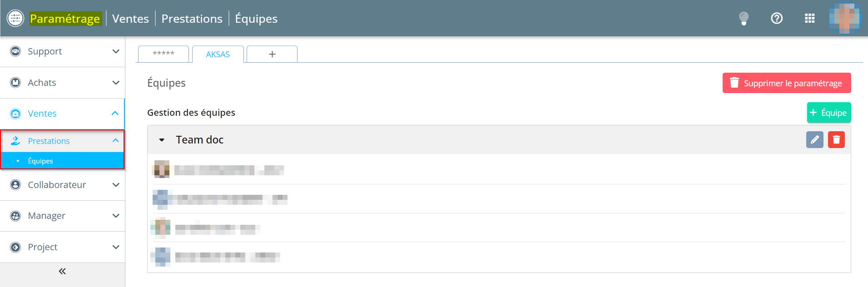The width and height of the screenshot is (868, 287).
Task: Click the Project icon in the sidebar
Action: coord(15,247)
